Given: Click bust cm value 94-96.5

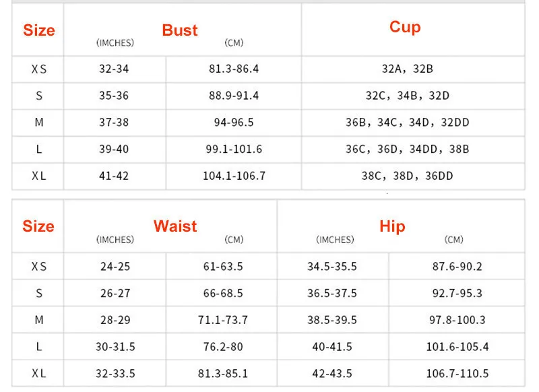Looking at the screenshot, I should [x=234, y=123].
